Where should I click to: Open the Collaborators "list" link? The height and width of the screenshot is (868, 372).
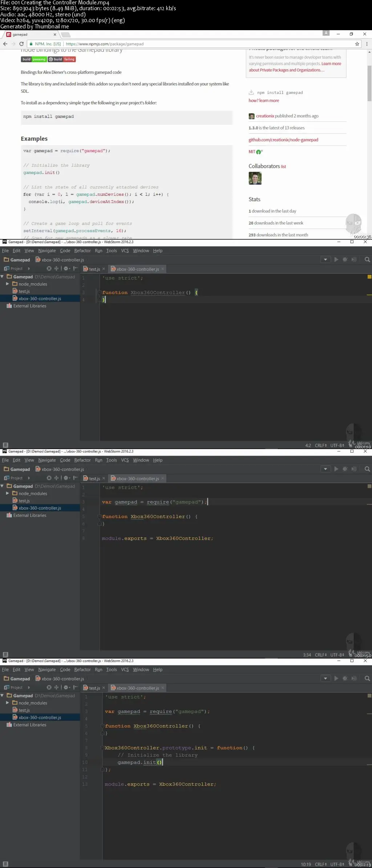pyautogui.click(x=283, y=167)
